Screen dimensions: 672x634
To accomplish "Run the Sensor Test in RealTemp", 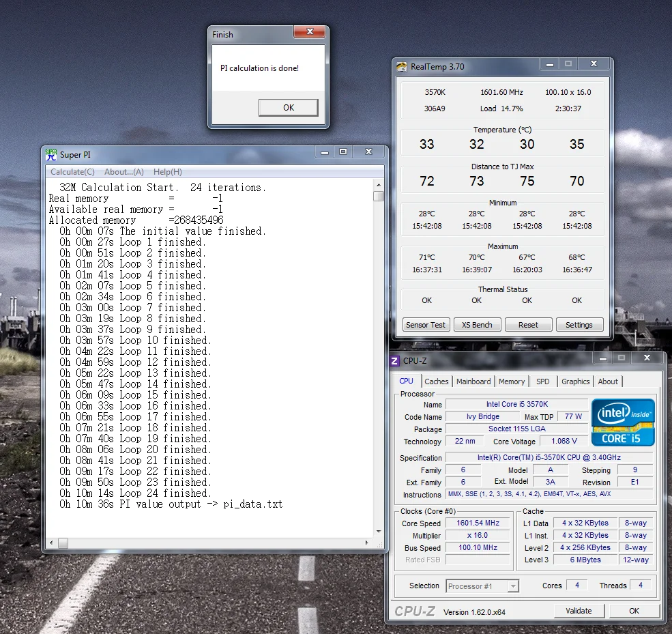I will (x=426, y=325).
